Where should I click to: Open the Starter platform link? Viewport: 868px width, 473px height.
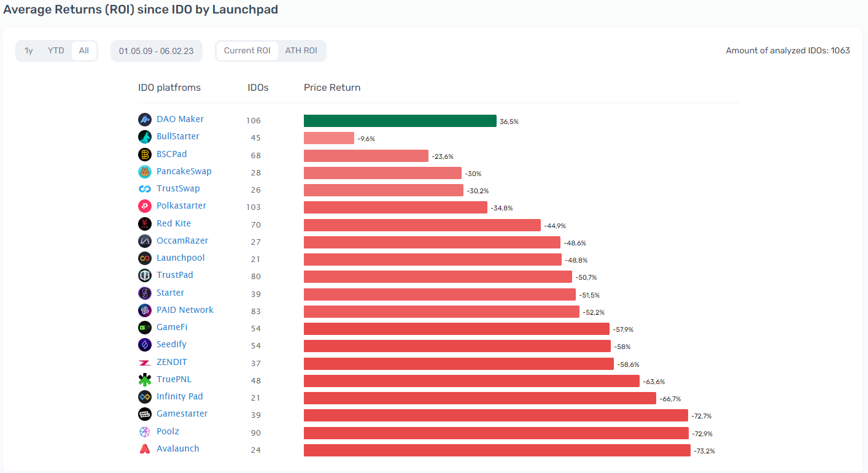click(x=170, y=293)
